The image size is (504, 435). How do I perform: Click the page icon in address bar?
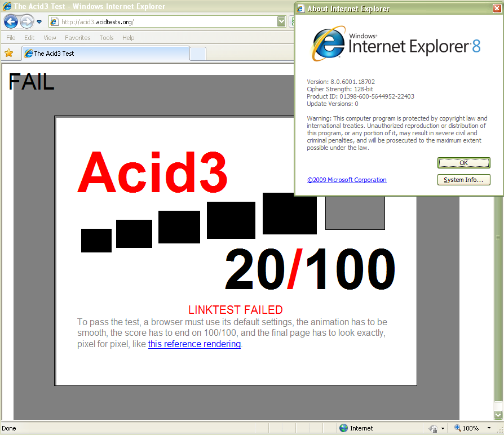click(x=54, y=22)
